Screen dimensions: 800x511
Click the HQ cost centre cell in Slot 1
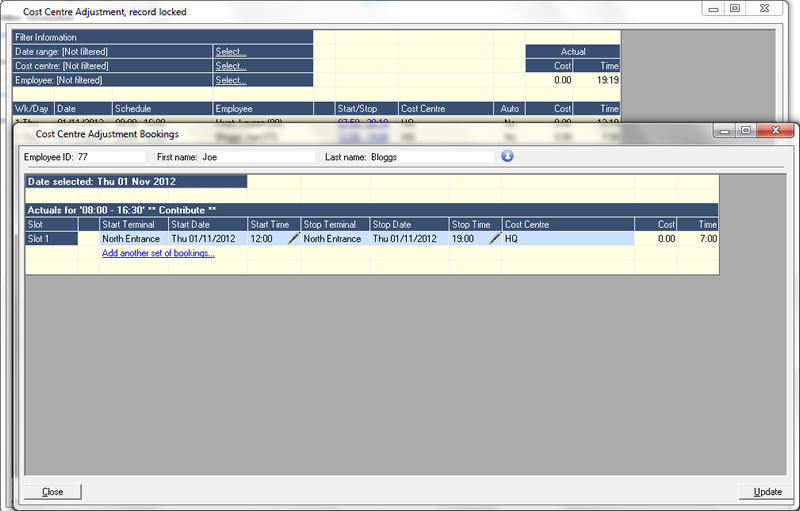[x=566, y=239]
